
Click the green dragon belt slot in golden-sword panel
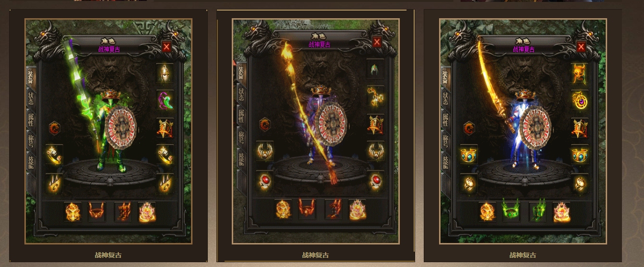tap(511, 211)
